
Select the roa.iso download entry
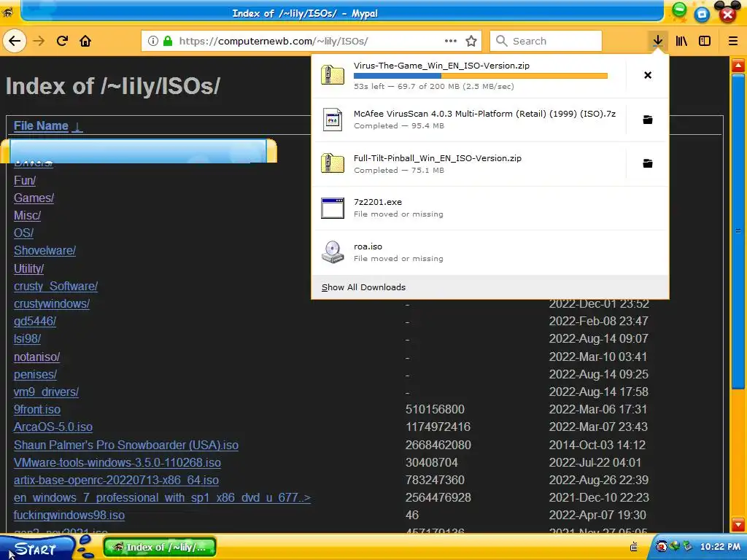click(x=489, y=252)
